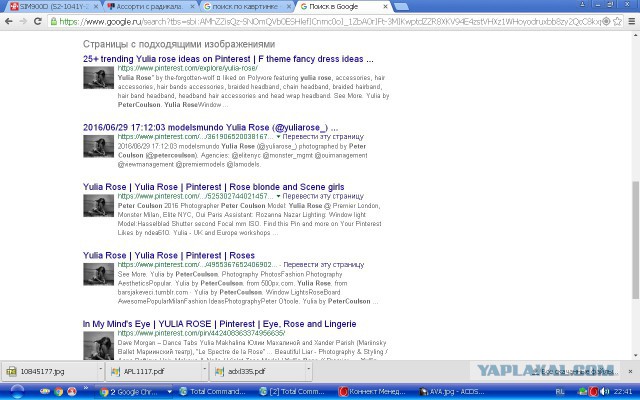Open a new browser tab
The width and height of the screenshot is (640, 400).
tap(402, 7)
